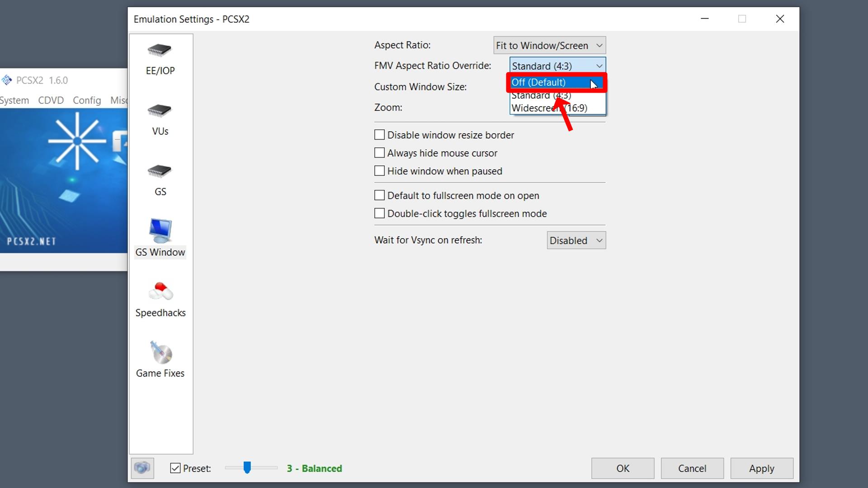Open the Game Fixes page
The width and height of the screenshot is (868, 488).
coord(160,361)
